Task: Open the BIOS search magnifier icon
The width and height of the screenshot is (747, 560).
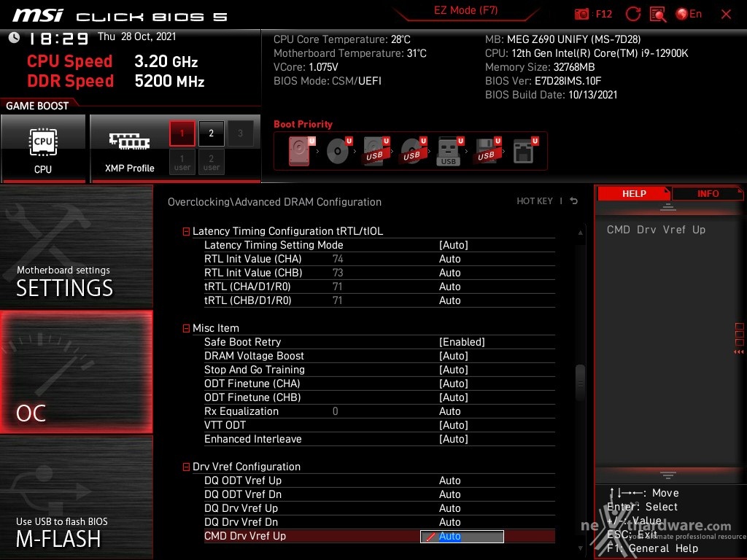Action: pos(658,15)
